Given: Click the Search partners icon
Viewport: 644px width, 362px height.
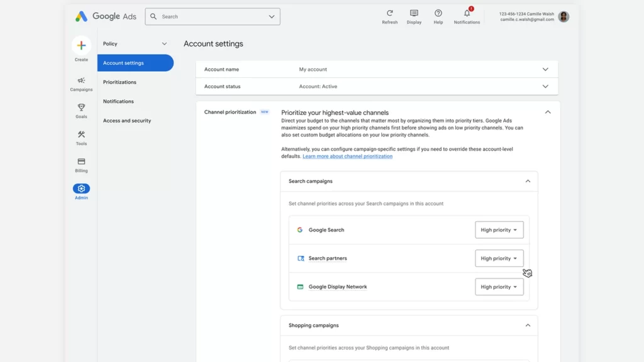Looking at the screenshot, I should point(301,258).
